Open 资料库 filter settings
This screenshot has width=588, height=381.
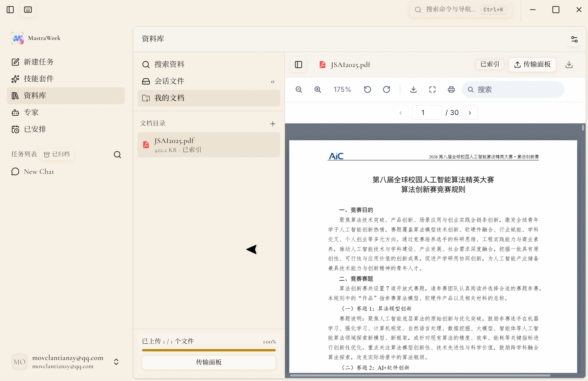[x=574, y=39]
